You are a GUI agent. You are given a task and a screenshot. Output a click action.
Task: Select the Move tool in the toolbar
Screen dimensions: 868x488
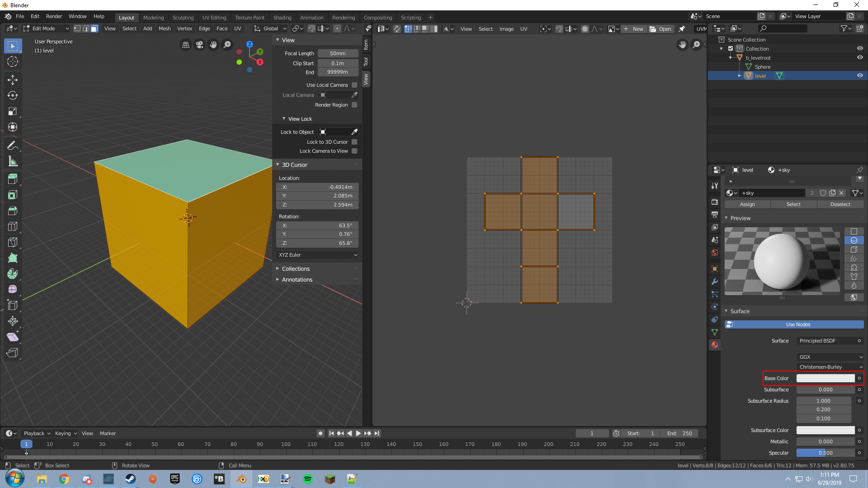[x=13, y=80]
